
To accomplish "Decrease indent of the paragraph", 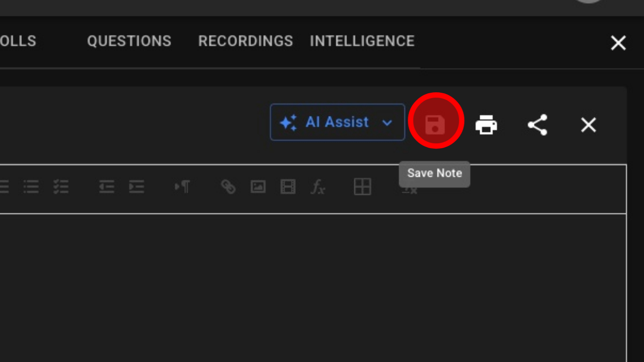I will 107,187.
